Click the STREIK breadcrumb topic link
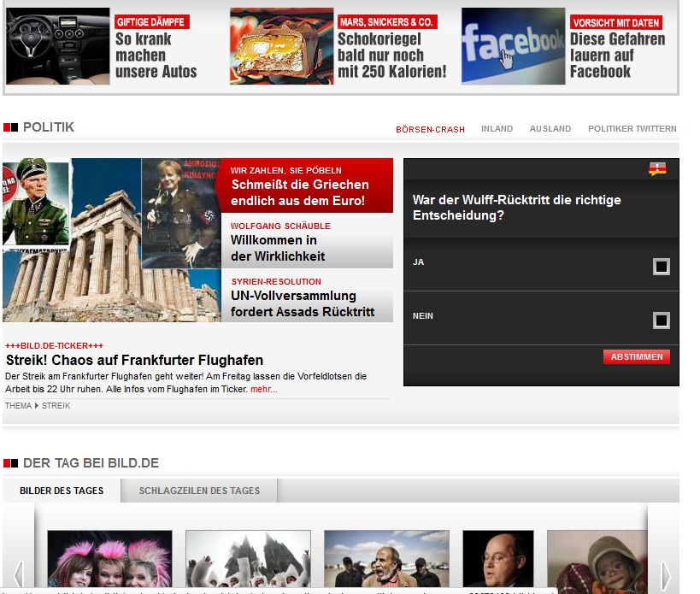The height and width of the screenshot is (594, 700). (55, 407)
